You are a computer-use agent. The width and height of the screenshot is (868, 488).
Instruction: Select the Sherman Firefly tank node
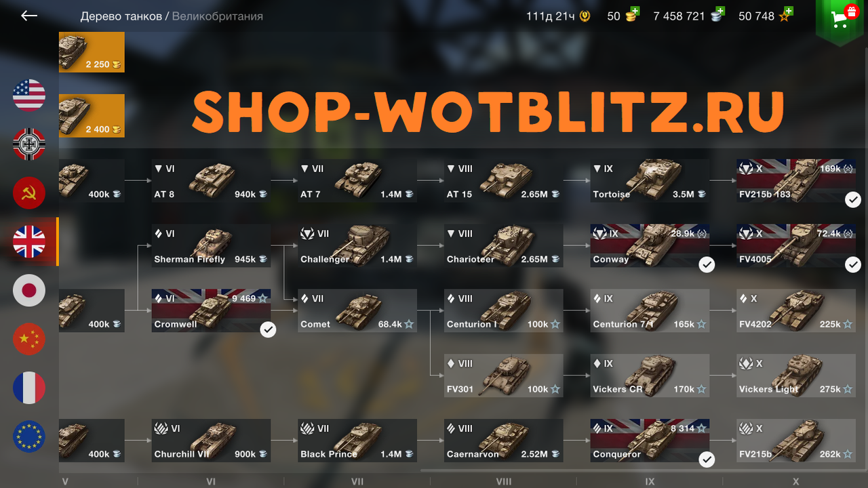(x=211, y=246)
